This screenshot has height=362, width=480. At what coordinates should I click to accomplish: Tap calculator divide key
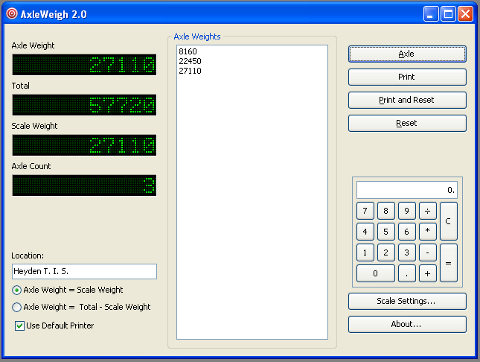428,211
